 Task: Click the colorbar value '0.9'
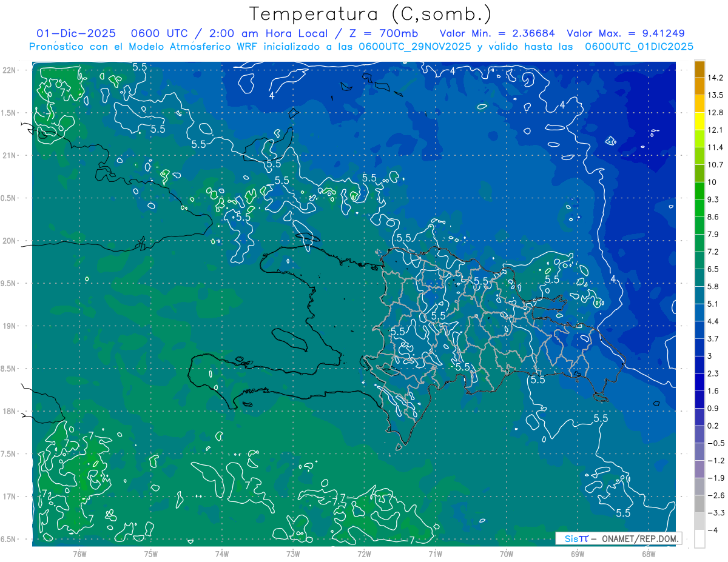pyautogui.click(x=714, y=408)
